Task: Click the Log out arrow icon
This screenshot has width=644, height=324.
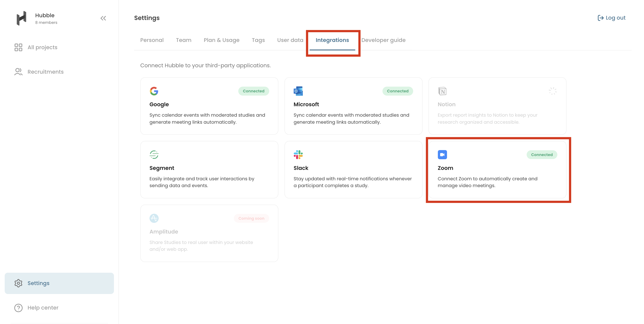Action: [600, 18]
